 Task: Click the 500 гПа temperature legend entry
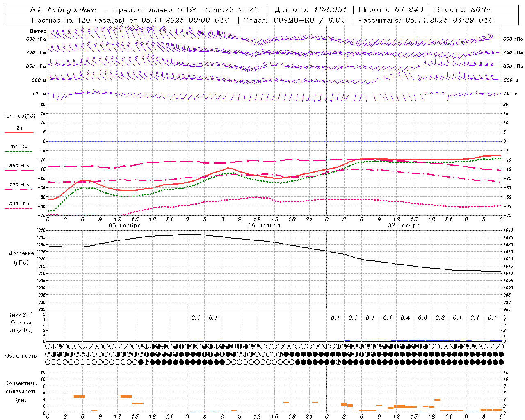tap(19, 204)
